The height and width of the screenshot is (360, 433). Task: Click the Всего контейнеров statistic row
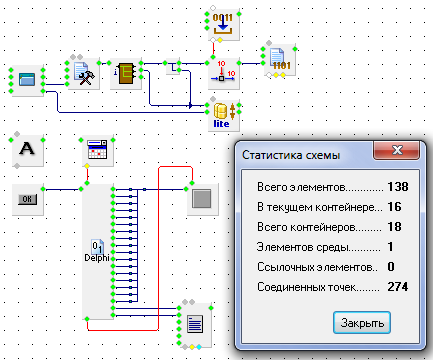tap(329, 227)
